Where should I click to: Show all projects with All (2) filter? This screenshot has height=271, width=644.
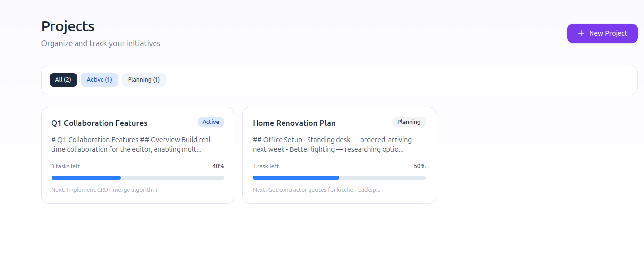pos(63,80)
